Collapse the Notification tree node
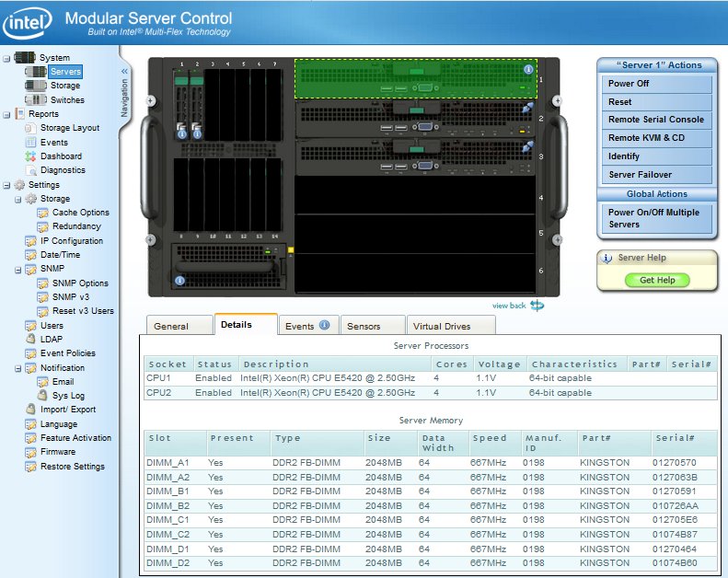This screenshot has width=728, height=578. [x=19, y=368]
